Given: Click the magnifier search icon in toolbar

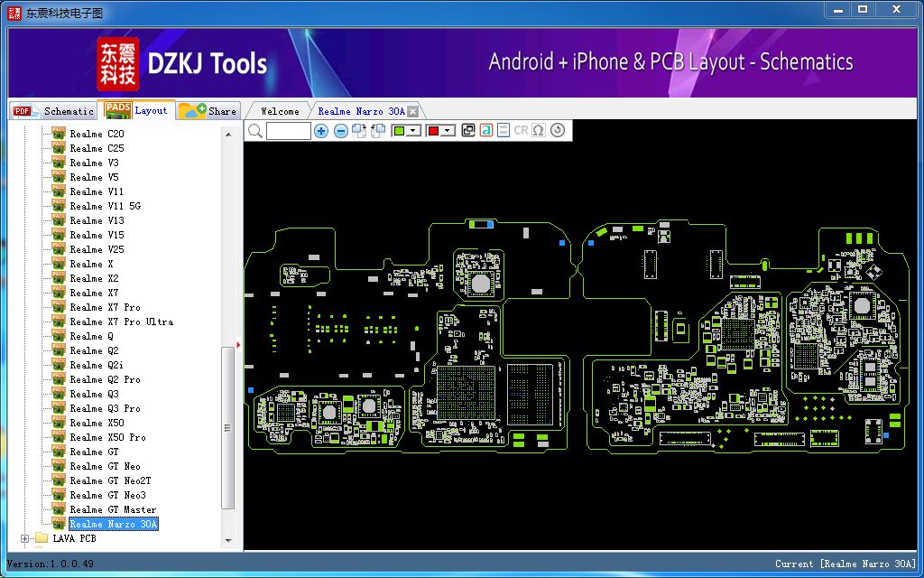Looking at the screenshot, I should tap(255, 131).
